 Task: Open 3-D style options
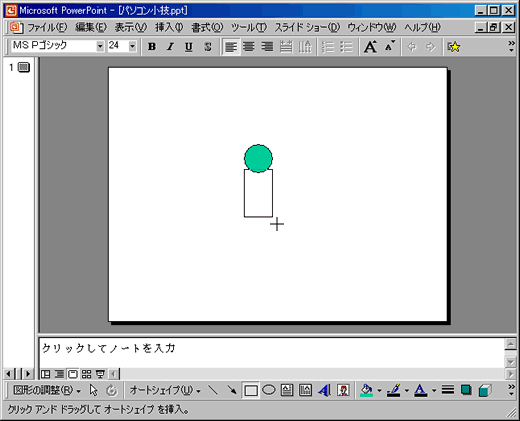485,390
